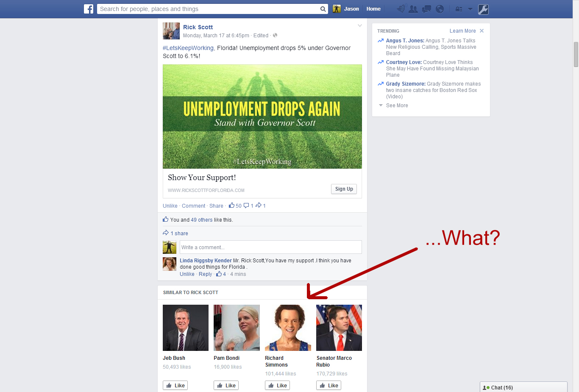Click the Facebook logo icon
This screenshot has width=579, height=392.
pos(89,9)
